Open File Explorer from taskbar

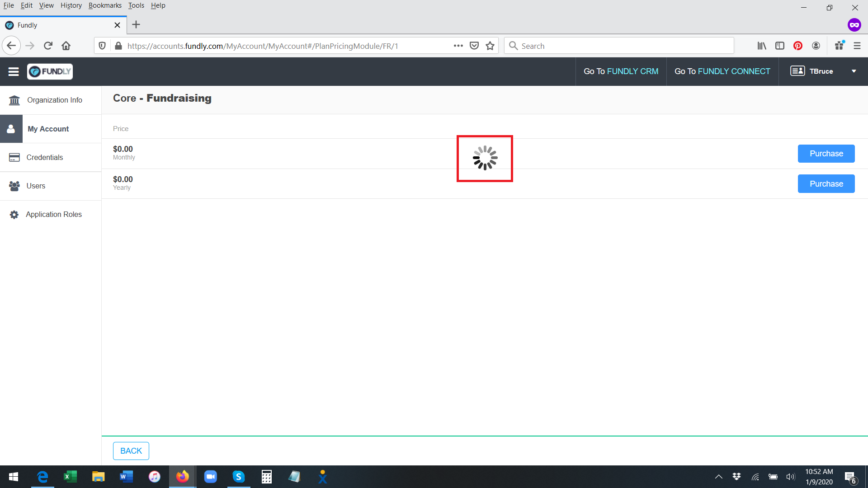(x=99, y=477)
